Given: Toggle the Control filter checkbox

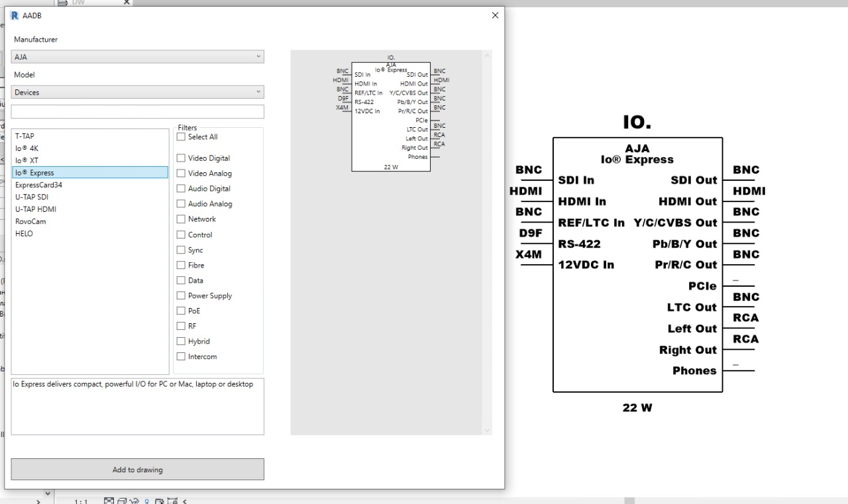Looking at the screenshot, I should tap(181, 235).
